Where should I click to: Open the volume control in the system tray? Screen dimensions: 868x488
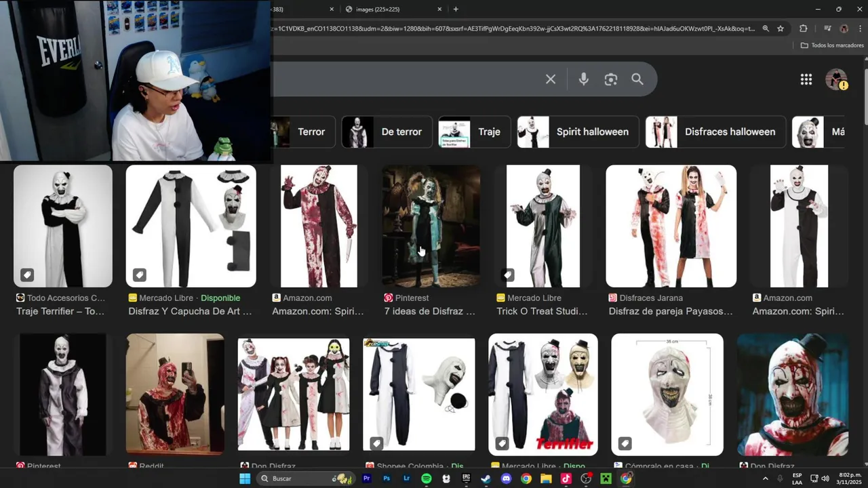click(825, 479)
